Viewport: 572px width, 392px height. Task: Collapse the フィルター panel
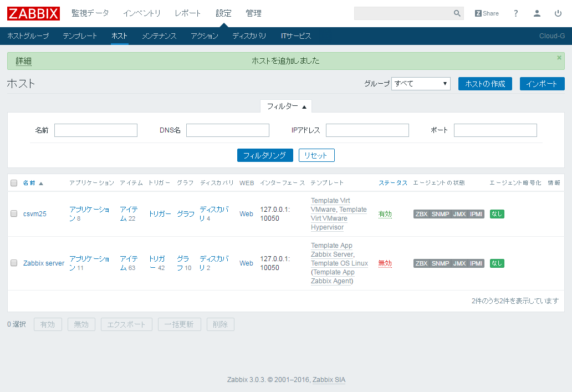tap(286, 106)
